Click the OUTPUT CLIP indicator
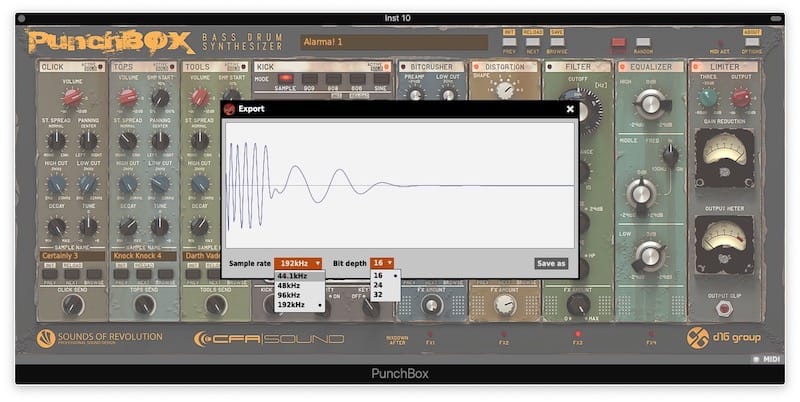Viewport: 800px width, 402px height. tap(723, 308)
